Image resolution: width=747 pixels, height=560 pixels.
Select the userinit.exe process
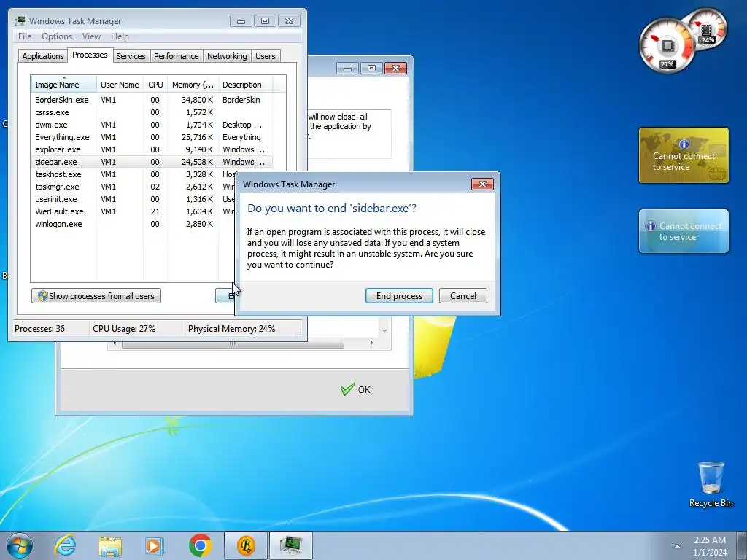point(133,199)
